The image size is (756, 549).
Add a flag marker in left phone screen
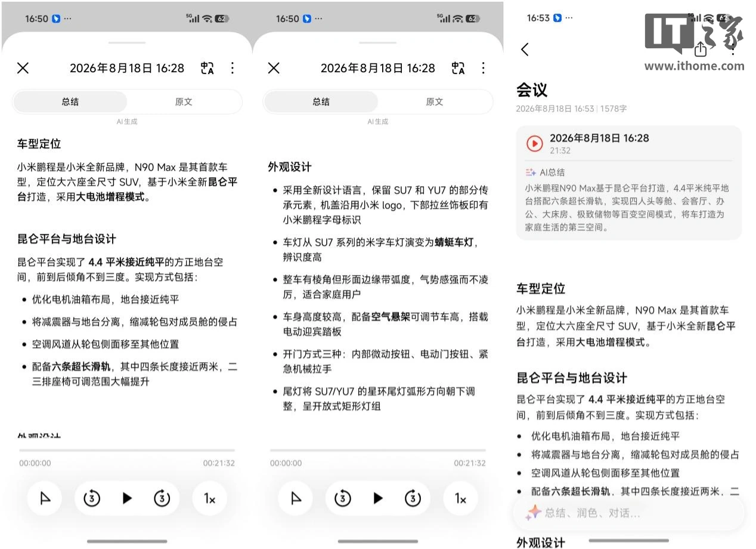[45, 498]
